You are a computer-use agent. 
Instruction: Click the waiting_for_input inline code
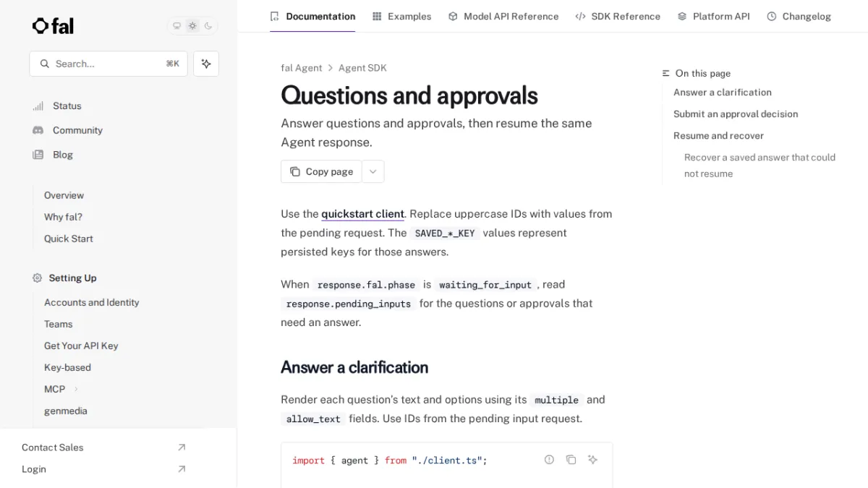tap(485, 285)
